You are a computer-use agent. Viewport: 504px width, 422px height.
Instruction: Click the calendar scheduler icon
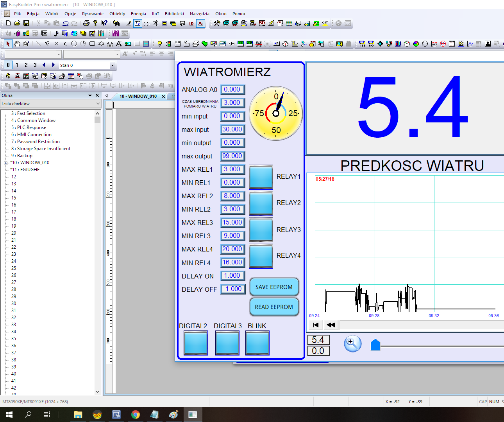click(x=71, y=75)
